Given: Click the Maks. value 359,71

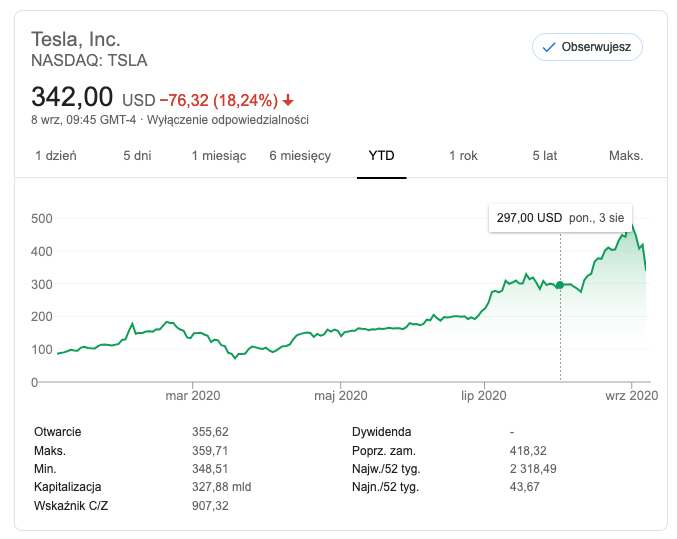Looking at the screenshot, I should coord(210,450).
